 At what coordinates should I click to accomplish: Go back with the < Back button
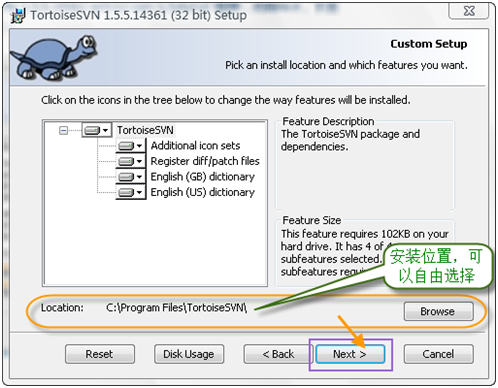click(278, 354)
